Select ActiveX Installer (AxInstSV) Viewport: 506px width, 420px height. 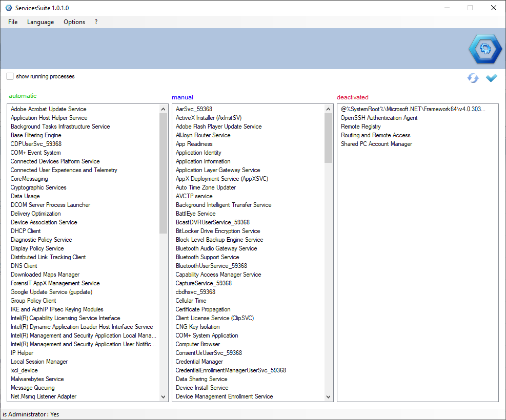[209, 118]
